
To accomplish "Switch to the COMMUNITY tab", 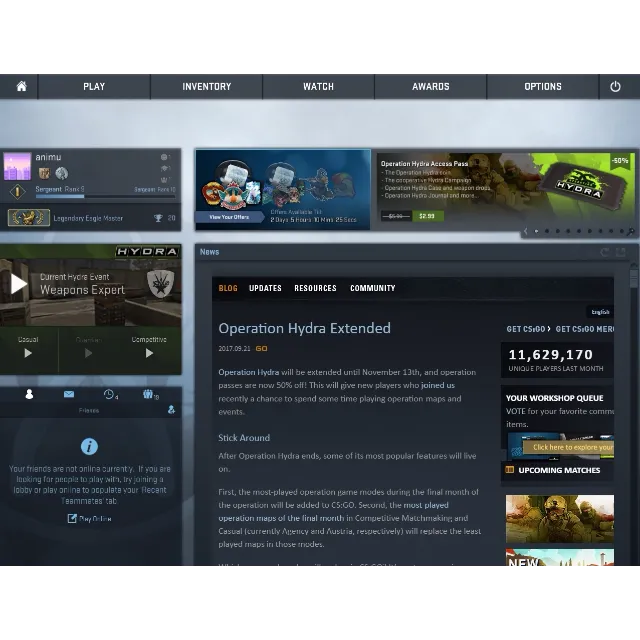I will [373, 288].
